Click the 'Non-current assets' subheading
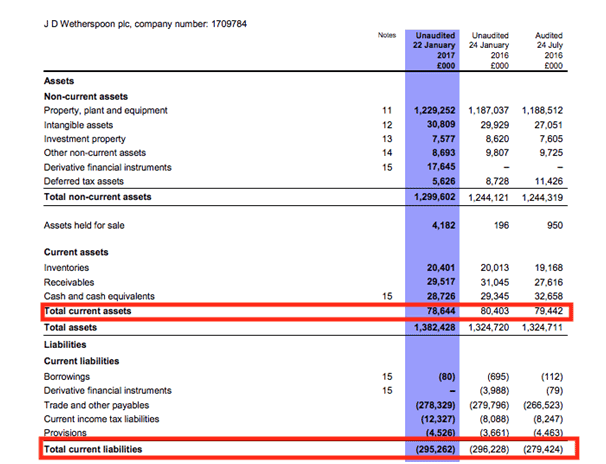This screenshot has width=606, height=464. click(x=86, y=97)
